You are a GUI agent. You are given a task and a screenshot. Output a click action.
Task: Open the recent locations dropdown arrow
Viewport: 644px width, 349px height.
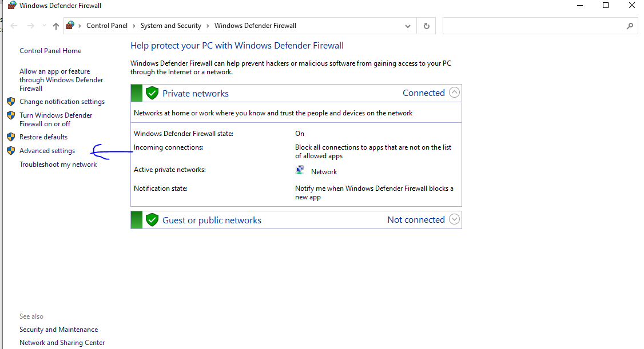pos(44,26)
